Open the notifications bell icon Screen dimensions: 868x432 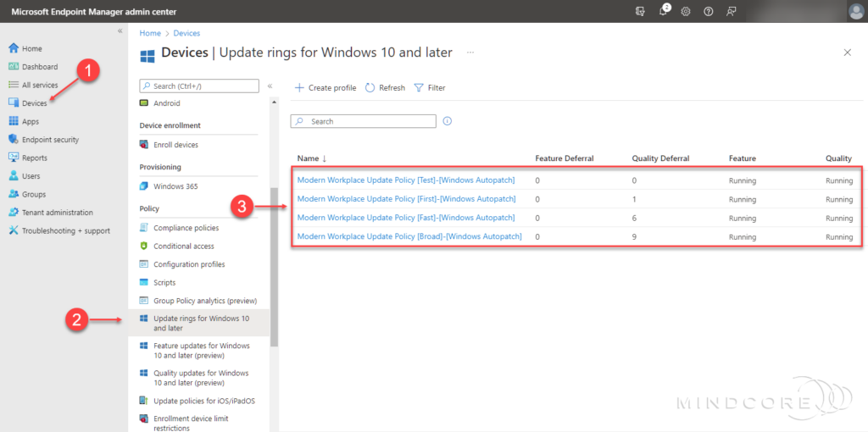(x=664, y=11)
